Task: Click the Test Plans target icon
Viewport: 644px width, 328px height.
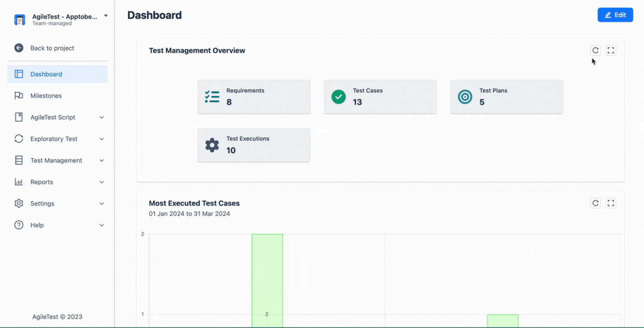Action: pos(465,96)
